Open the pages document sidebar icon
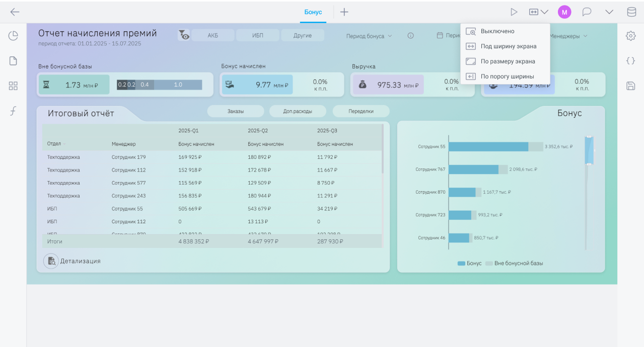This screenshot has width=644, height=347. click(13, 61)
